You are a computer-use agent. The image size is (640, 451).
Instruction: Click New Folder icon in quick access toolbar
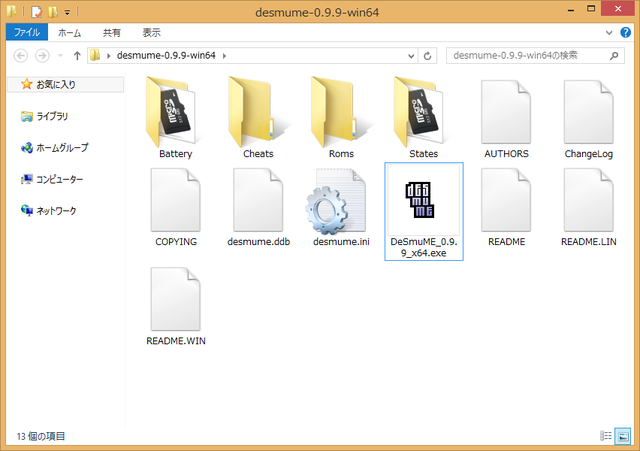point(53,12)
